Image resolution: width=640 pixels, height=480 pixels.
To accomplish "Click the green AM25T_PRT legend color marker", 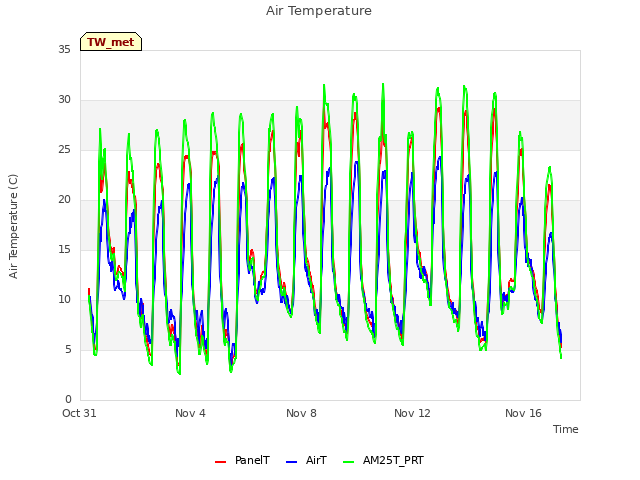I will 349,462.
